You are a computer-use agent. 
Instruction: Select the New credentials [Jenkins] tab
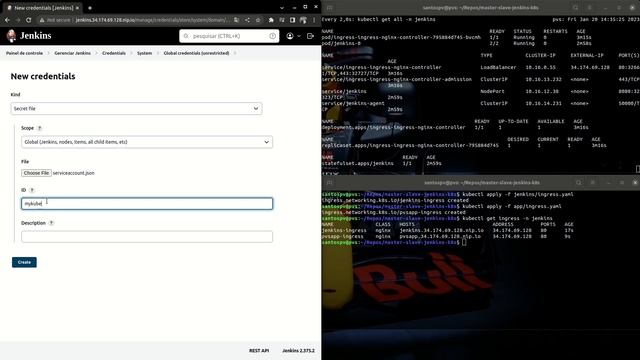tap(43, 8)
